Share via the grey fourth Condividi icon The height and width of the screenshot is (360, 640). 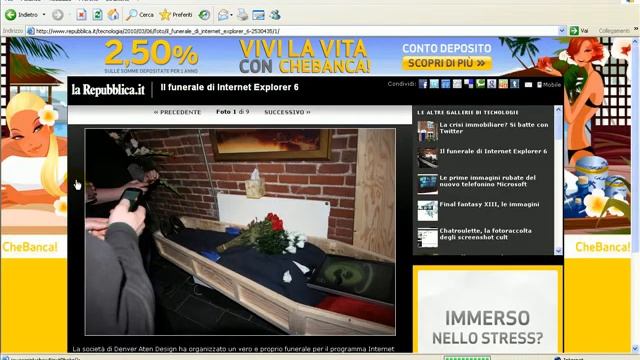coord(457,84)
